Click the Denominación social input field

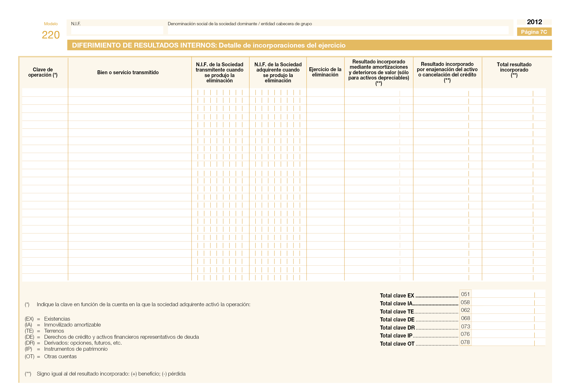pyautogui.click(x=338, y=30)
